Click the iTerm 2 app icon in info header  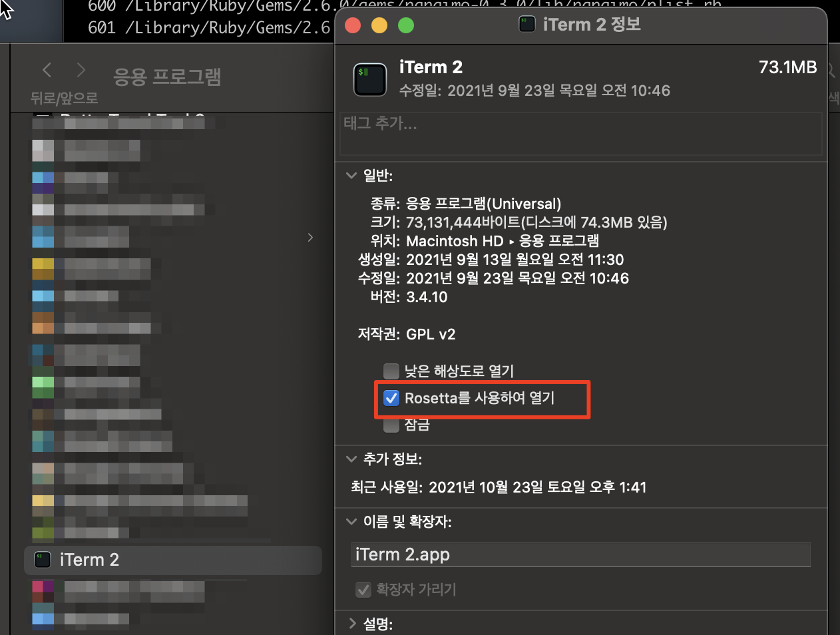pos(370,80)
